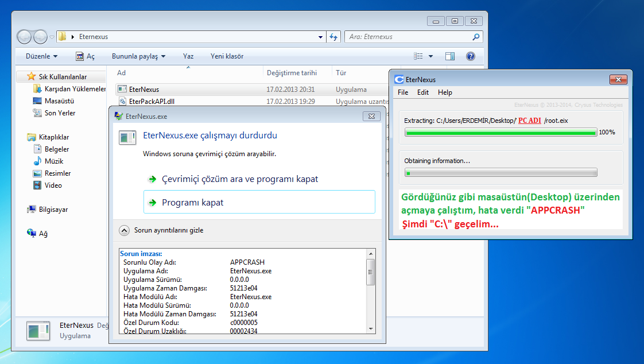Viewport: 644px width, 364px height.
Task: Click the Obtaining information progress bar
Action: click(501, 173)
